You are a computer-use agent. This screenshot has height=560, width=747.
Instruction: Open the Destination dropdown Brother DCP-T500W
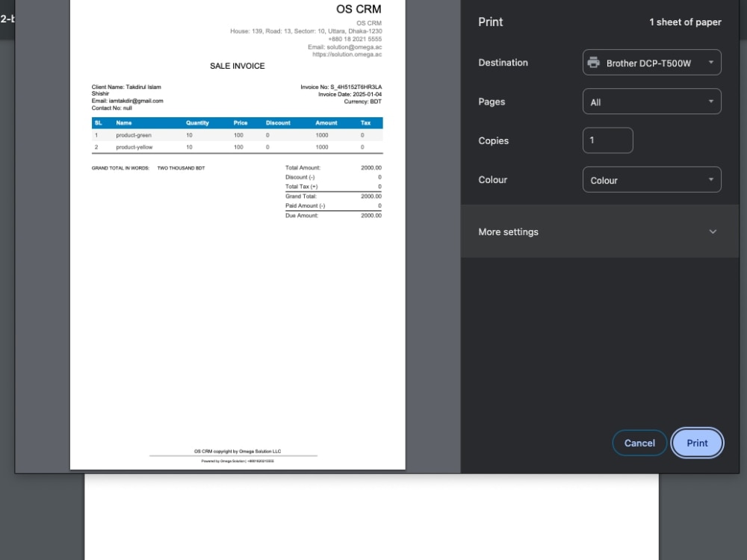651,63
